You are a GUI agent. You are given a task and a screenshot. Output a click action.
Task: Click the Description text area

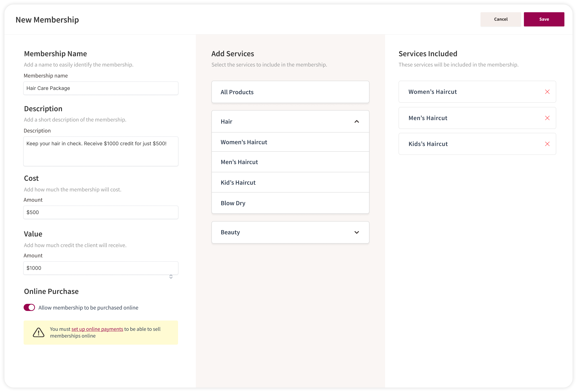click(101, 151)
